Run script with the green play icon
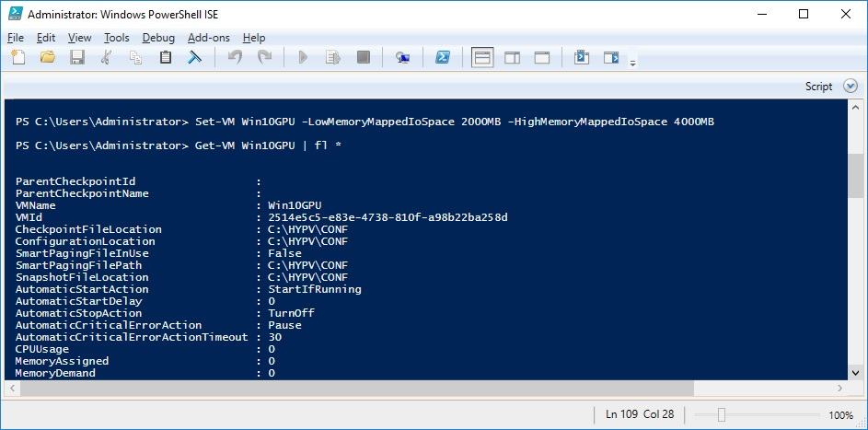 (303, 57)
